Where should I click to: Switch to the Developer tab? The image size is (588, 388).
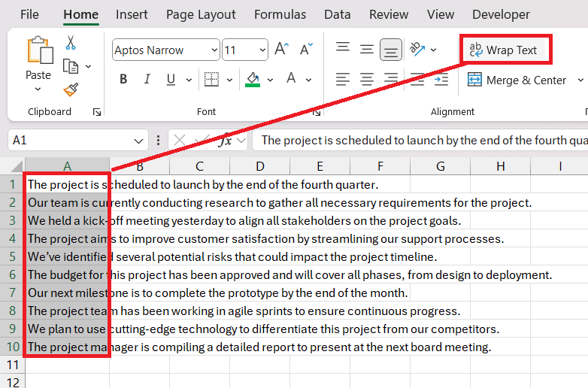[x=501, y=14]
